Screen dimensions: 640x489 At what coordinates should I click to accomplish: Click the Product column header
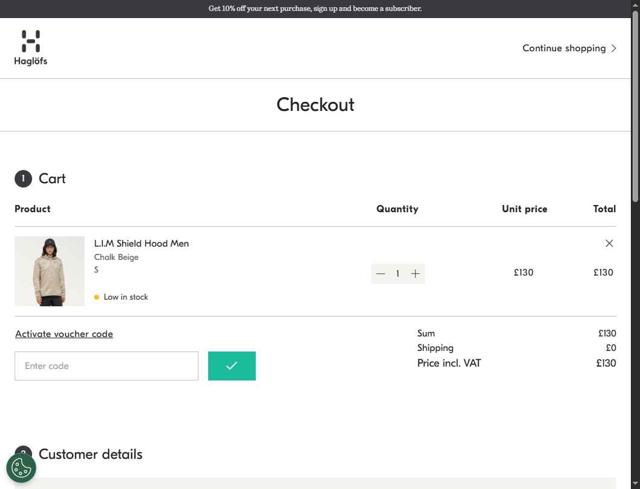(33, 209)
